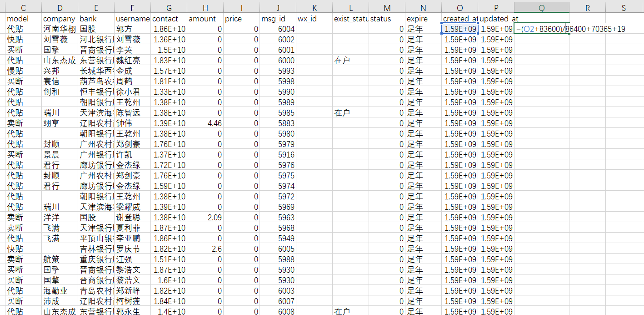
Task: Click the 'exist_status' header cell
Action: pos(351,19)
